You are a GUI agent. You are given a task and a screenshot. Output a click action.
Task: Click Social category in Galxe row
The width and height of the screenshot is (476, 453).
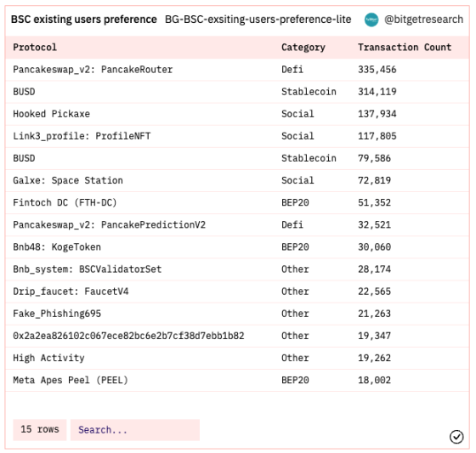pyautogui.click(x=297, y=180)
